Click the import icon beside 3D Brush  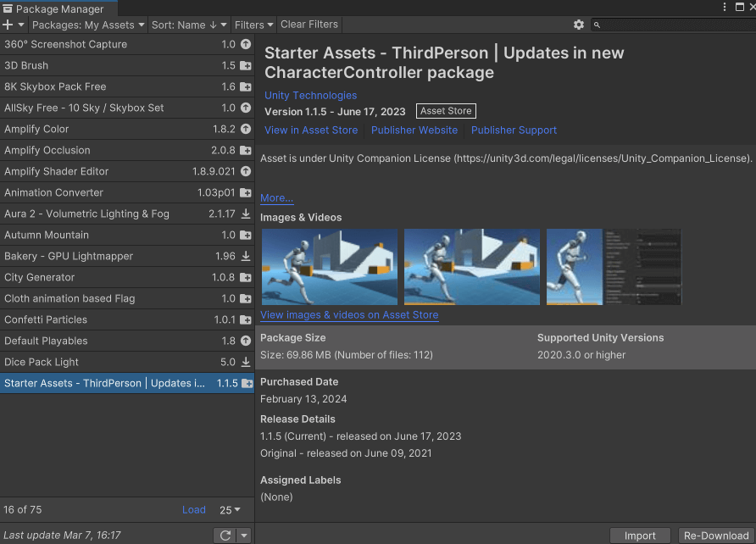point(246,65)
